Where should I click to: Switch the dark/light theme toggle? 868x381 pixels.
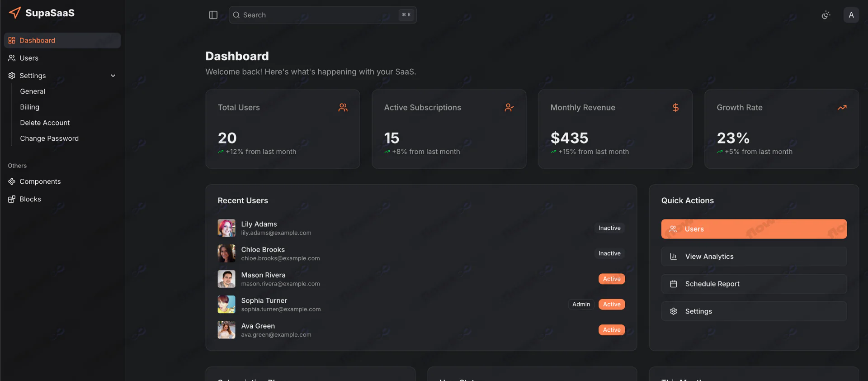826,15
